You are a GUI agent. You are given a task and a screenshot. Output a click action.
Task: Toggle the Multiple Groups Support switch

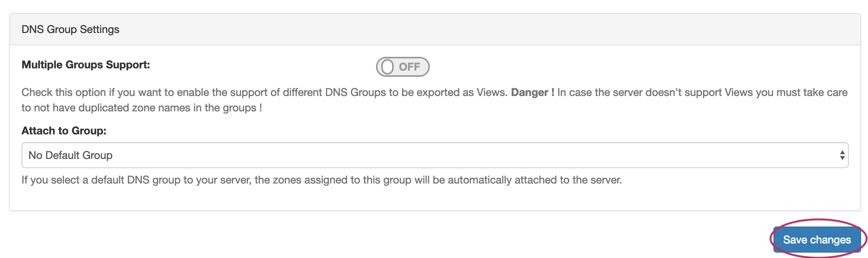(x=402, y=67)
